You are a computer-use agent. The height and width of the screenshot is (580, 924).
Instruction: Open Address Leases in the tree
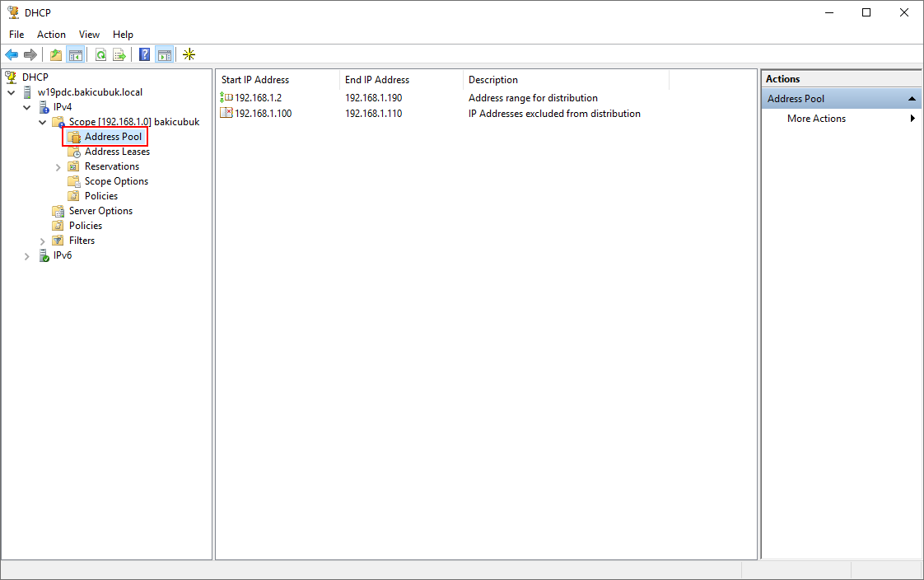tap(117, 152)
